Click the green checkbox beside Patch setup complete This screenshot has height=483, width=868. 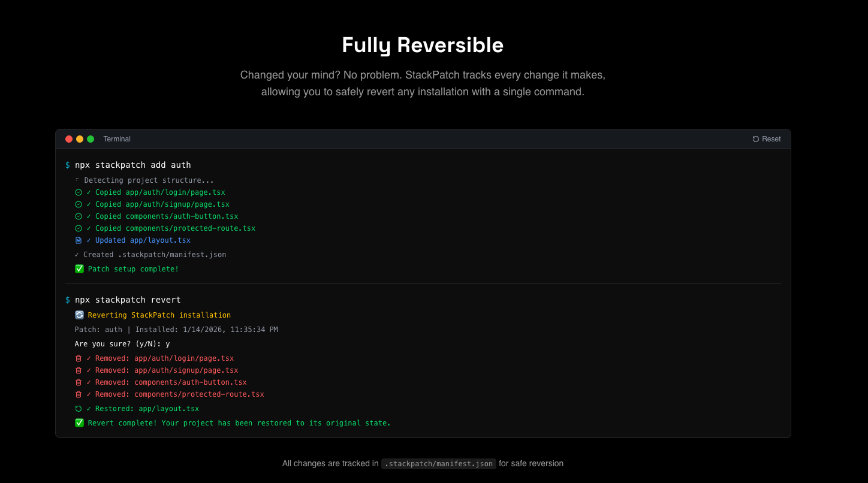tap(79, 268)
